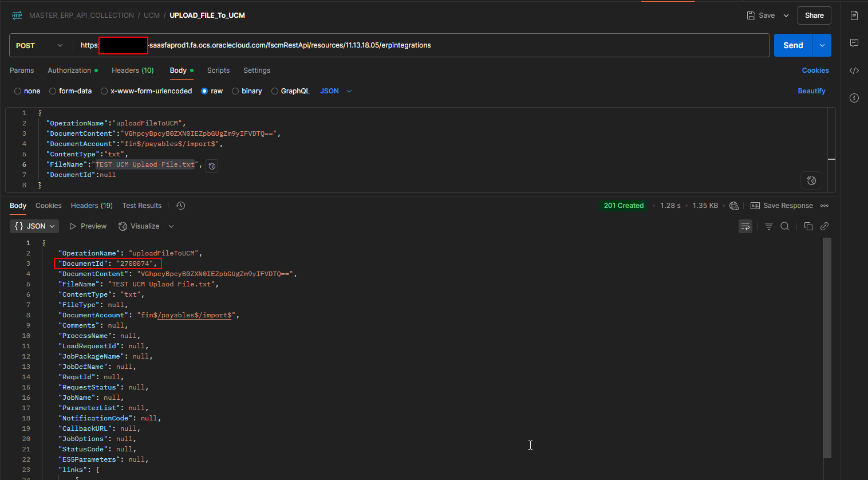Click the response pane vertical scrollbar
The height and width of the screenshot is (480, 868).
(x=827, y=348)
